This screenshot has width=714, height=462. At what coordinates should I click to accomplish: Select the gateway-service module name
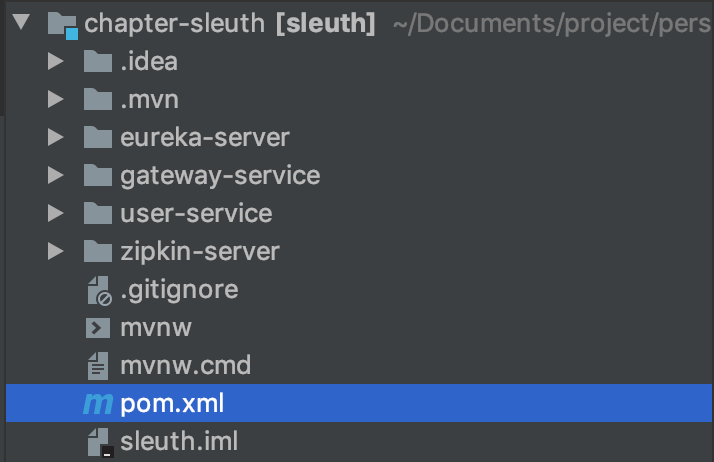tap(220, 176)
